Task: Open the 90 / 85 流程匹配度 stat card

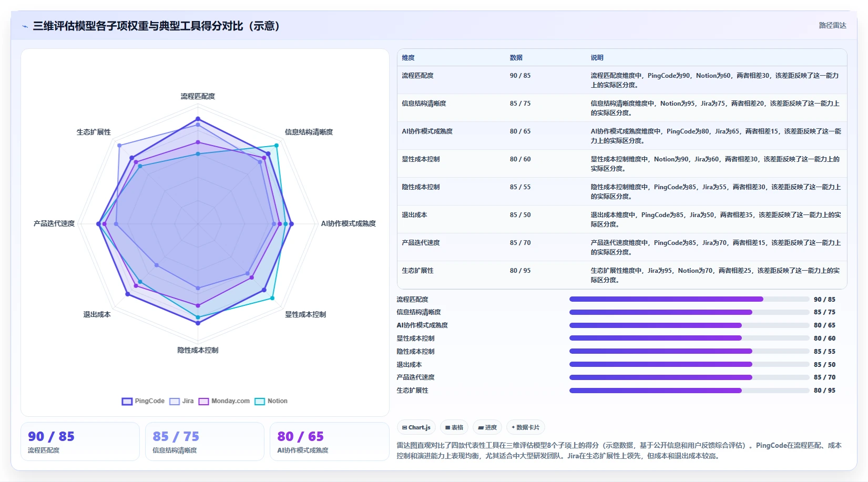Action: [80, 442]
